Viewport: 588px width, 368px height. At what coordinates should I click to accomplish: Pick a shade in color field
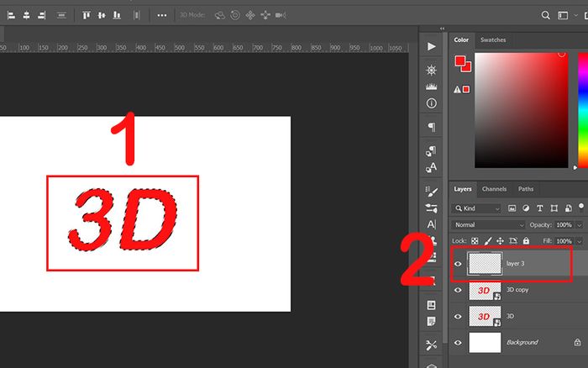pos(522,110)
